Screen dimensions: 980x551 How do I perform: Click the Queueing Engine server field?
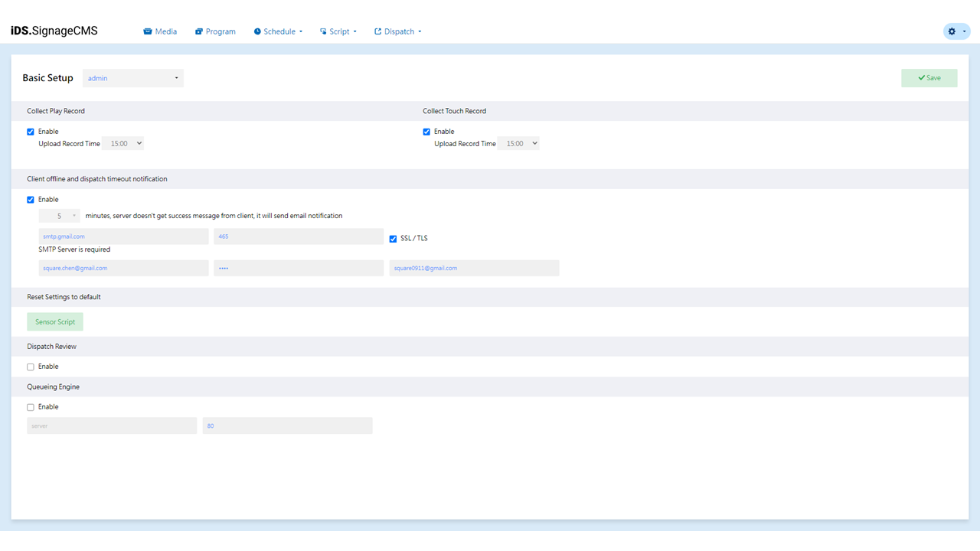click(x=112, y=425)
